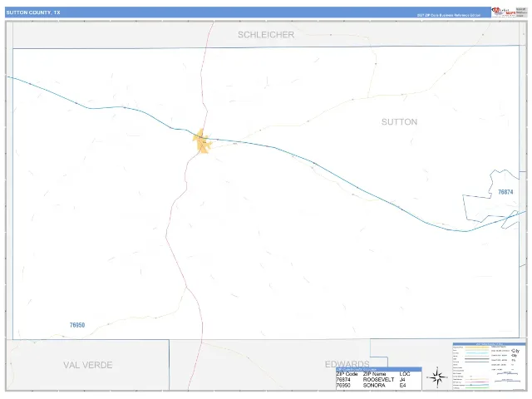Click the 76950 cell in the ZIP index table
This screenshot has width=532, height=399.
point(343,386)
